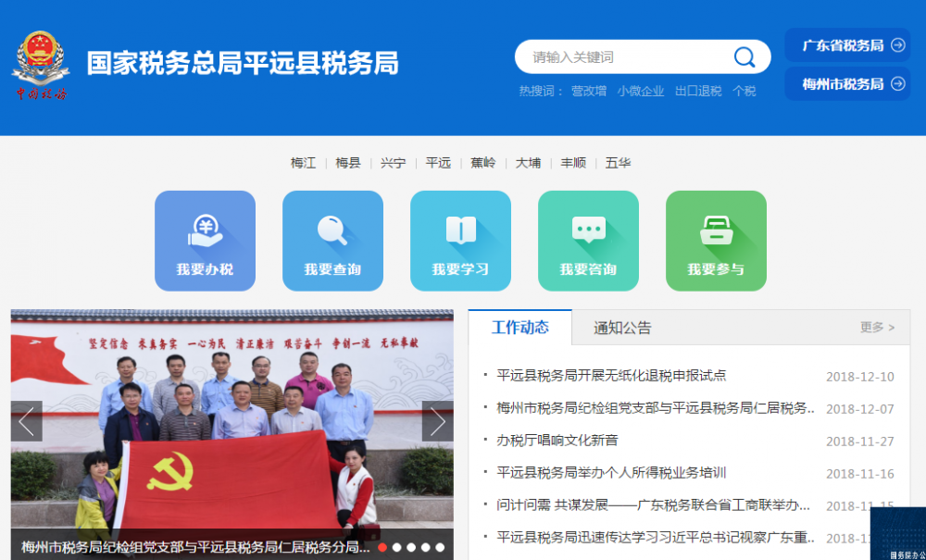
Task: Select the 我要办税 service icon
Action: click(x=205, y=231)
